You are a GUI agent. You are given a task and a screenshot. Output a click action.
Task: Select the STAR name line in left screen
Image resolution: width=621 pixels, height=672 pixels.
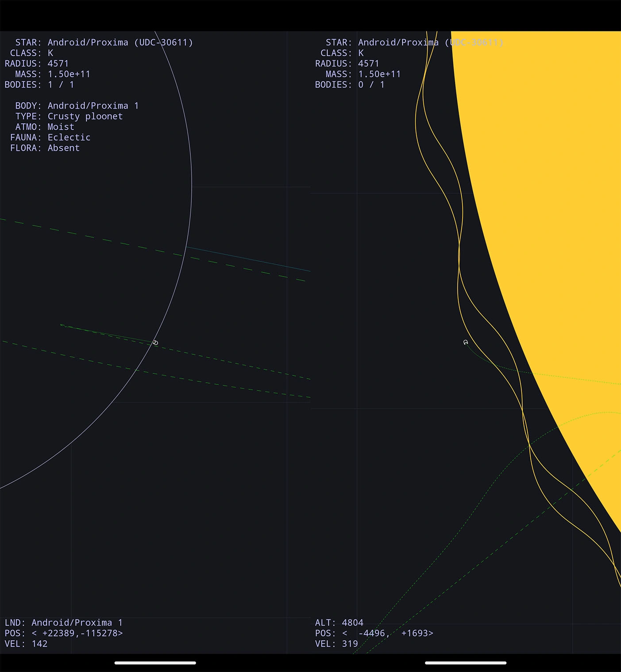click(x=104, y=42)
